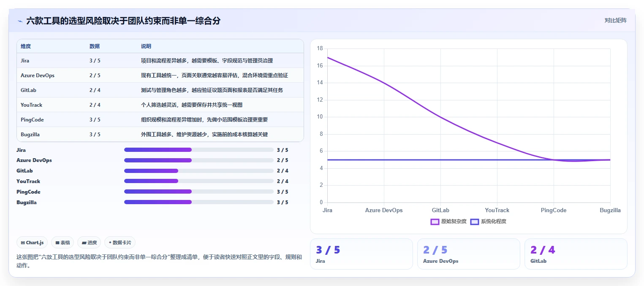Click the GitLab label on chart x-axis
Image resolution: width=644 pixels, height=286 pixels.
coord(440,210)
